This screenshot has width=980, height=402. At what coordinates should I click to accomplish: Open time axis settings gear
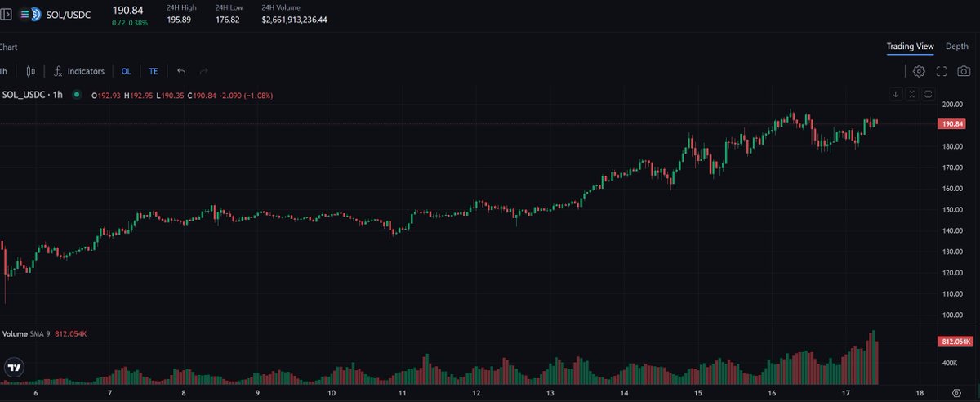(955, 393)
